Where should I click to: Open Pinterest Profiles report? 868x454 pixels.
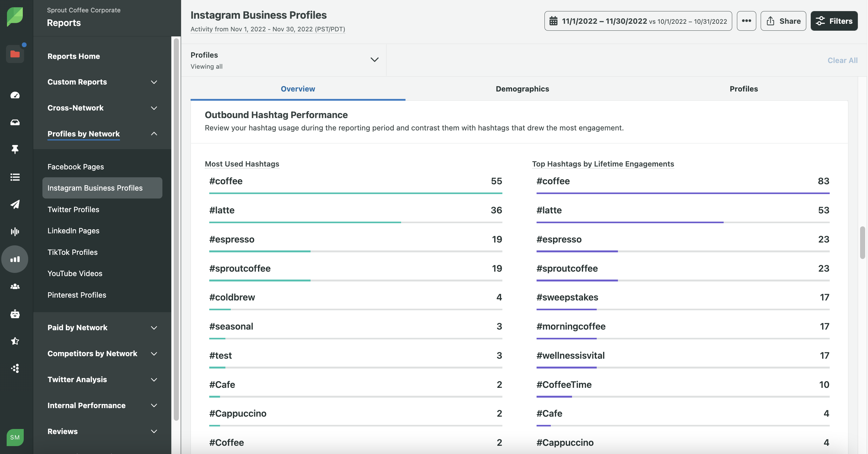[x=77, y=295]
